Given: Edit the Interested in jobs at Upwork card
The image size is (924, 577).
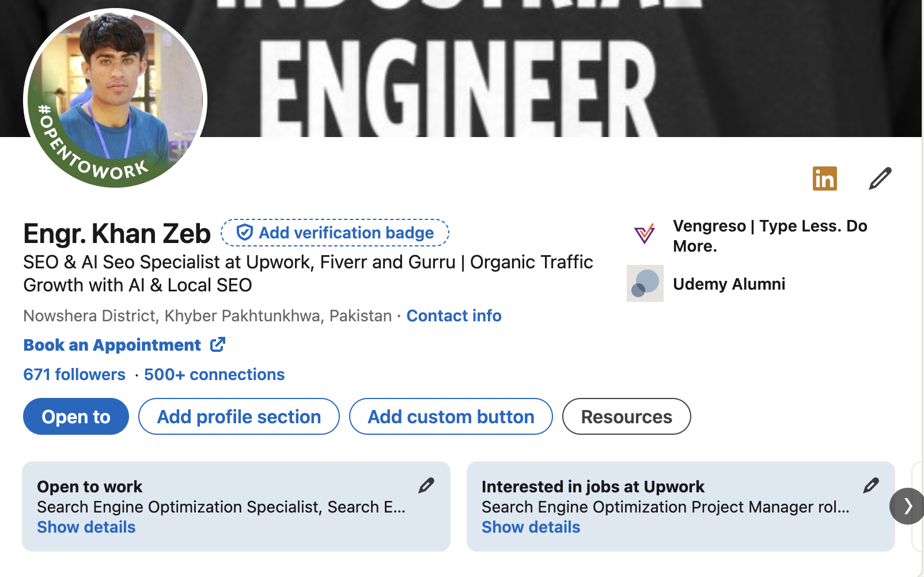Looking at the screenshot, I should 871,485.
